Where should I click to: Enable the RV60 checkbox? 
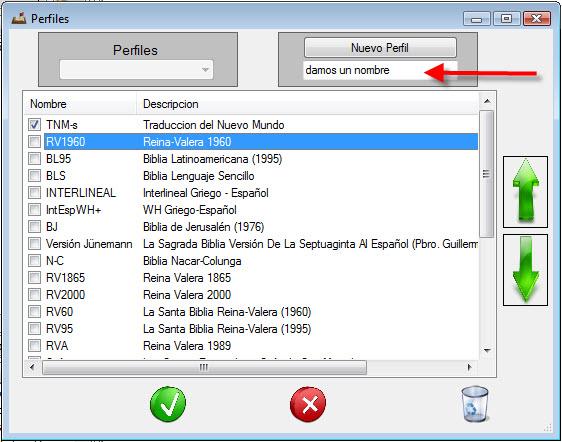pyautogui.click(x=34, y=312)
